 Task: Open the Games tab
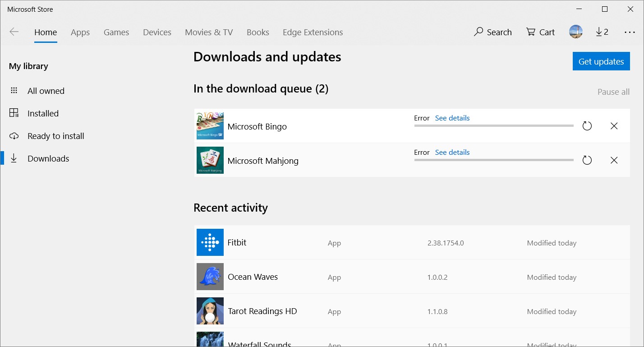[x=116, y=32]
